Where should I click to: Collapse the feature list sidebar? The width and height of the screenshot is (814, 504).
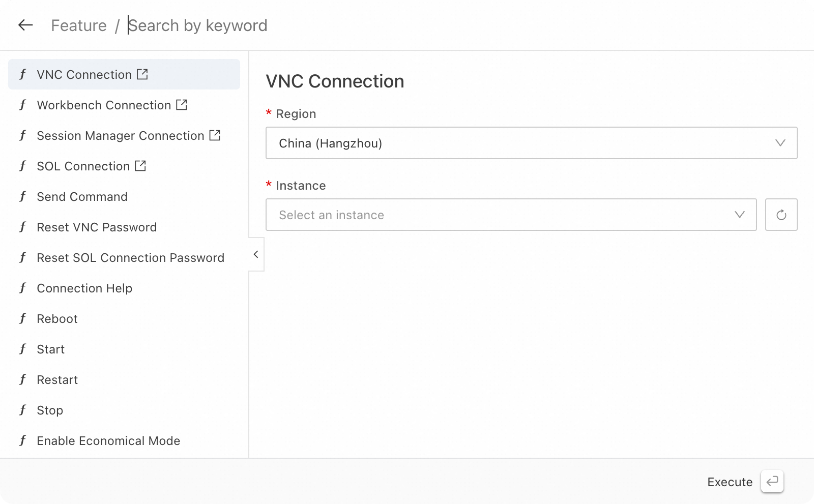(256, 254)
